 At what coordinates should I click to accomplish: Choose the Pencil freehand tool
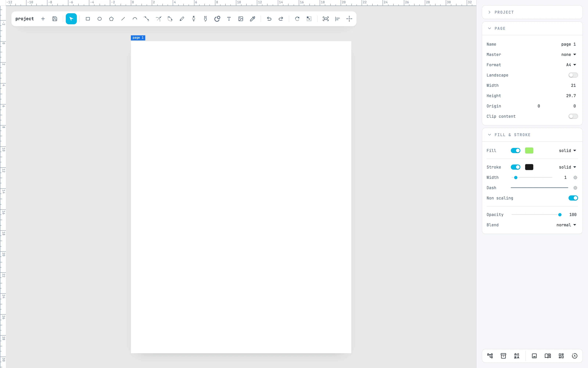pyautogui.click(x=182, y=19)
